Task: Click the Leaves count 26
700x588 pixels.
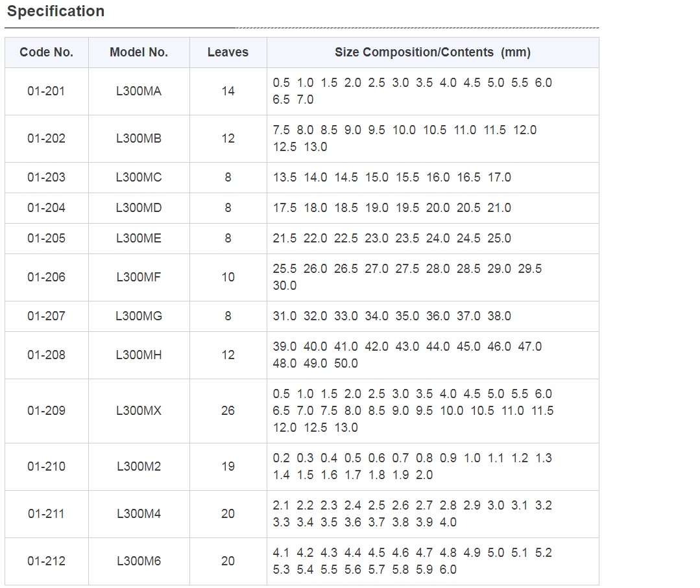Action: click(228, 411)
